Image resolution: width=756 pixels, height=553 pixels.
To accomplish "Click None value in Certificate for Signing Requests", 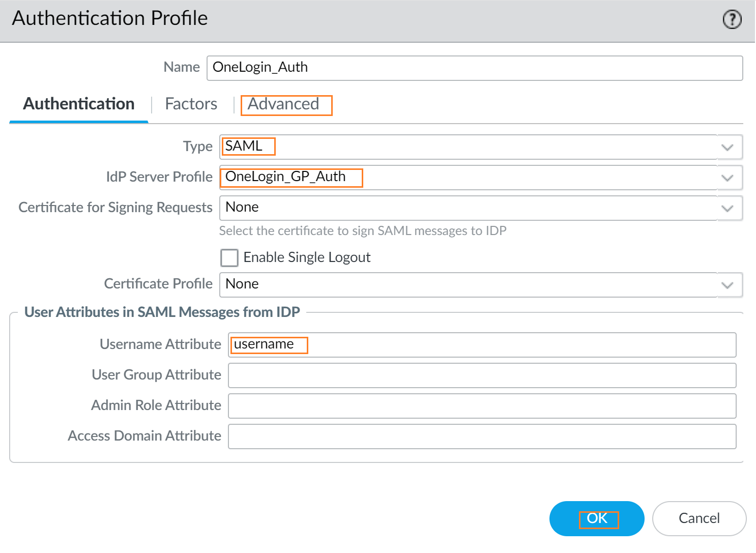I will coord(242,208).
